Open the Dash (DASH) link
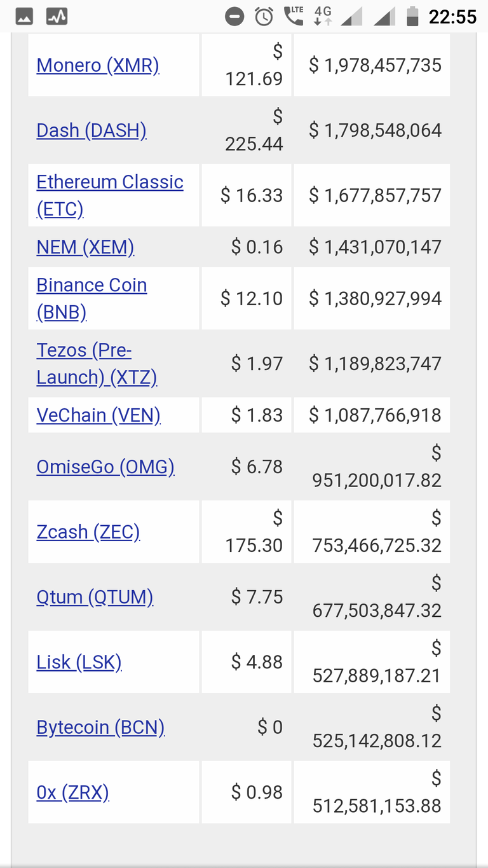 (x=91, y=130)
